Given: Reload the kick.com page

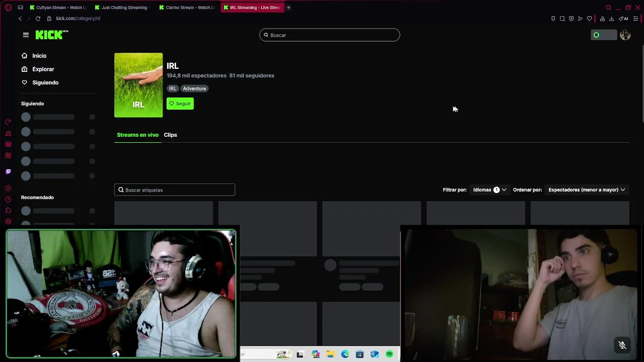Looking at the screenshot, I should pos(38,19).
